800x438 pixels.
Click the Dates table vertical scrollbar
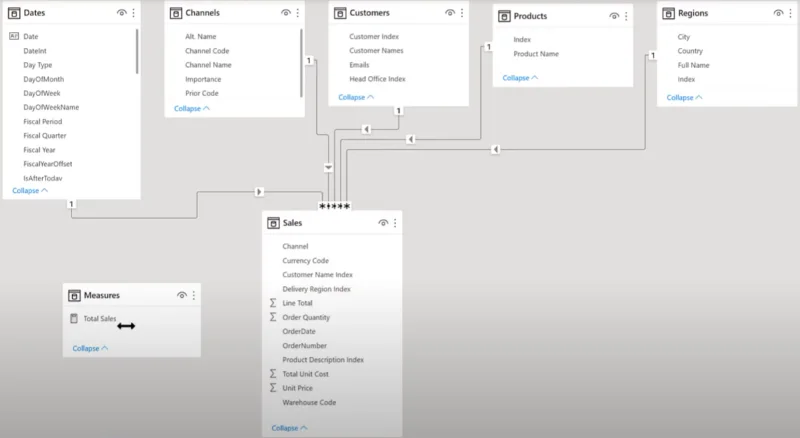point(137,51)
